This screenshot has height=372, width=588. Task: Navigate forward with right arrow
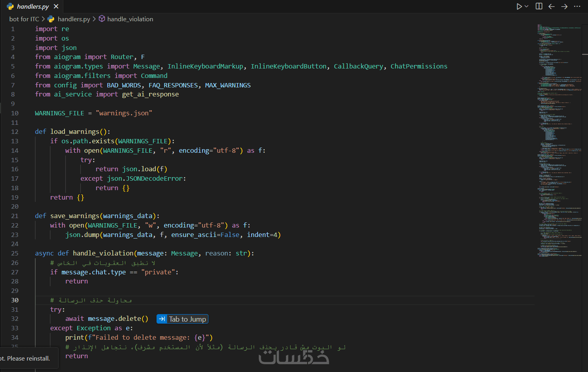[564, 6]
